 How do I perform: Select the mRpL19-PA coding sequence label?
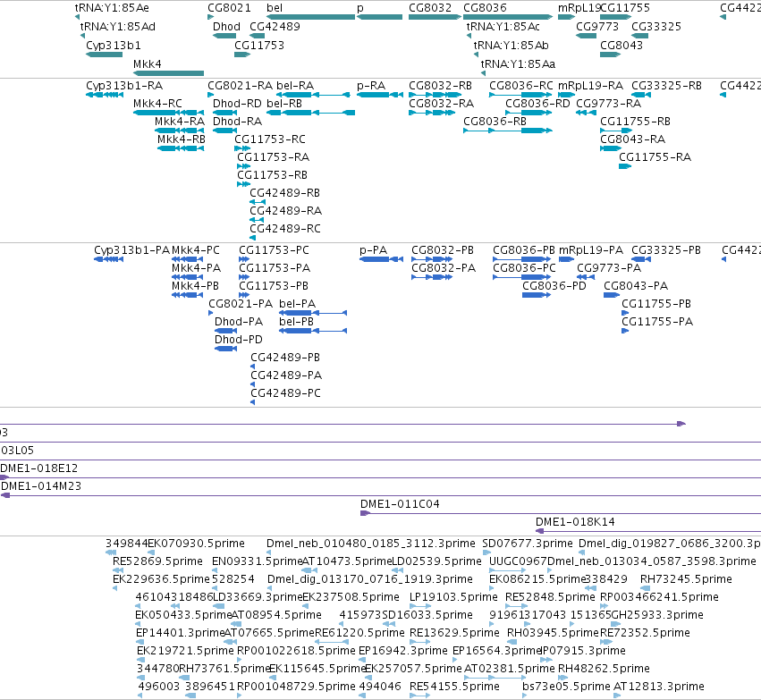tap(591, 249)
